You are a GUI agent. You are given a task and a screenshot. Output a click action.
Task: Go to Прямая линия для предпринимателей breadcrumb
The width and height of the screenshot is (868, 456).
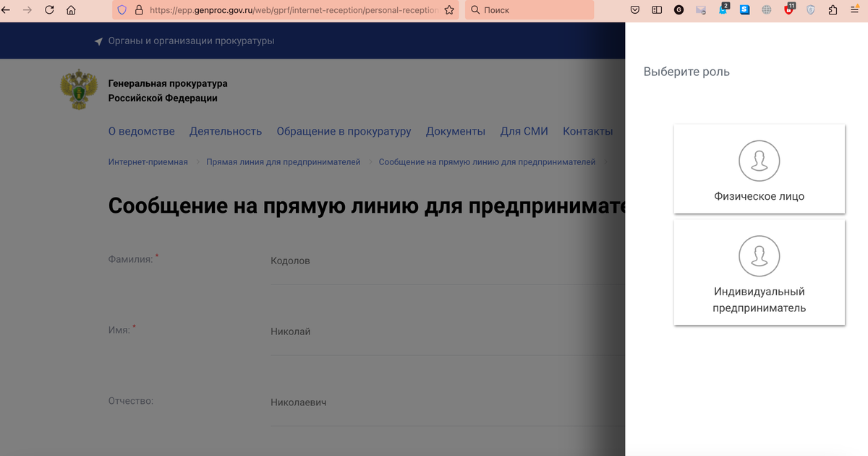coord(284,162)
